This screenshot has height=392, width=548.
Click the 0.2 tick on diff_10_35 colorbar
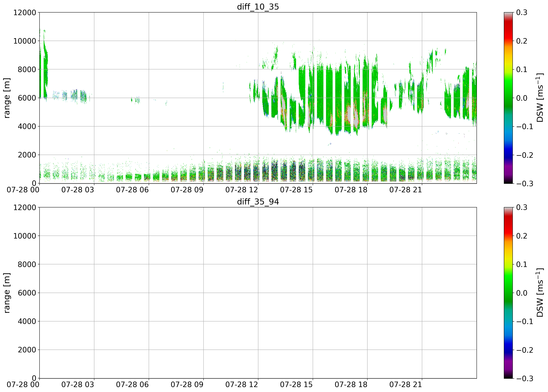pyautogui.click(x=522, y=41)
